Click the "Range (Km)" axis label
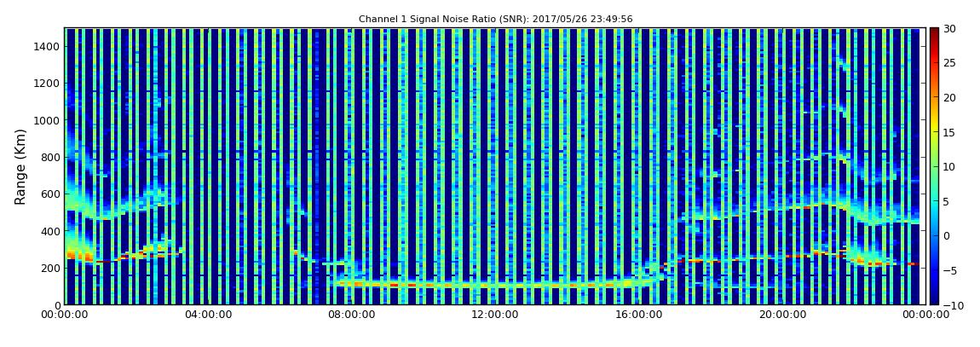The image size is (980, 347). [x=20, y=165]
